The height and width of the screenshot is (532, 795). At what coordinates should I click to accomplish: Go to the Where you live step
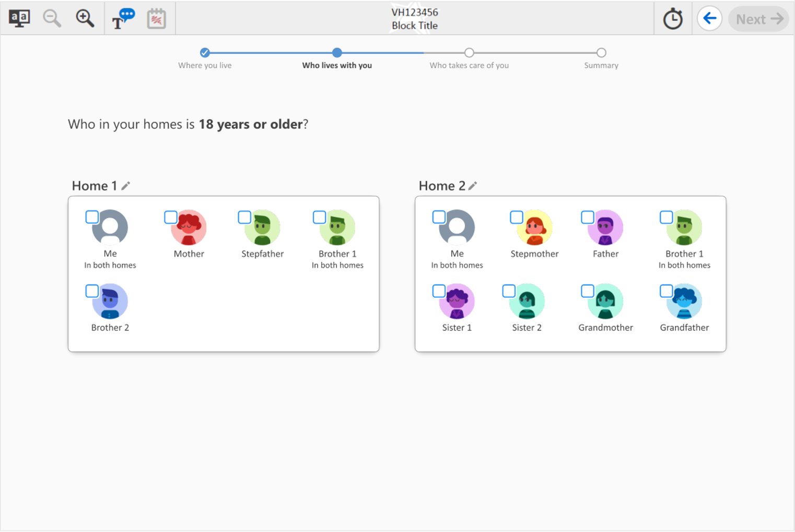[205, 53]
